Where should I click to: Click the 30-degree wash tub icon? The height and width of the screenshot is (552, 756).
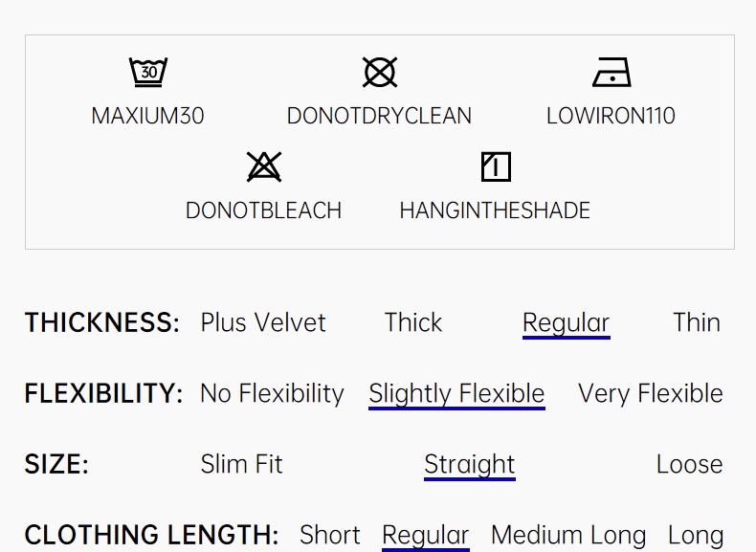point(148,72)
